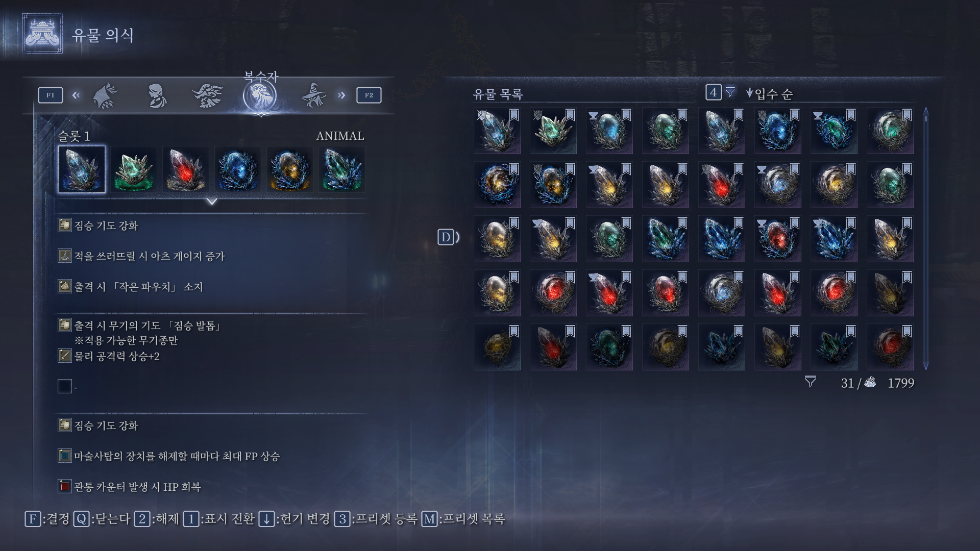The image size is (980, 551).
Task: Switch to next character with right double-chevron
Action: tap(341, 95)
